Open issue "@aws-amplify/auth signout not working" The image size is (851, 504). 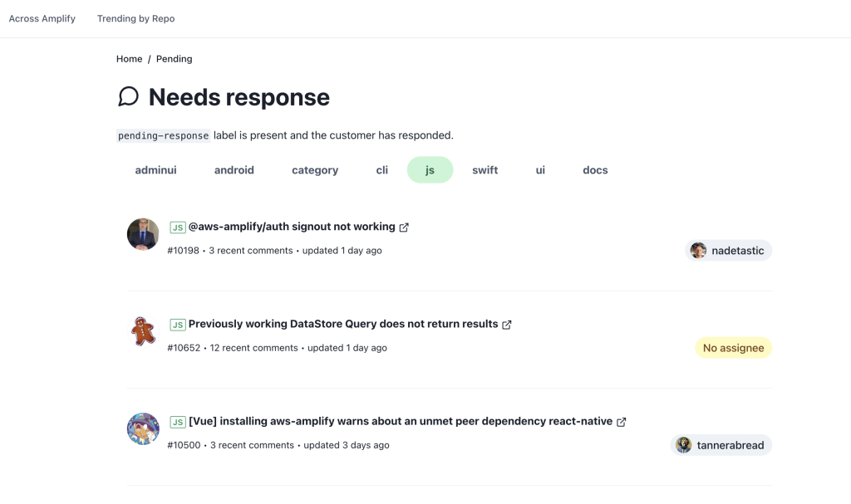pos(292,226)
